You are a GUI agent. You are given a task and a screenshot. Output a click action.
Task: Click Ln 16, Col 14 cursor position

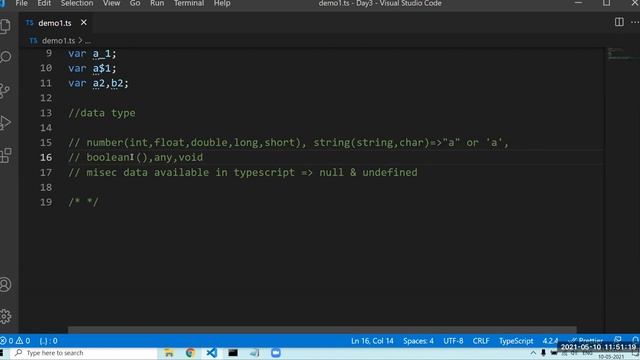pos(372,341)
